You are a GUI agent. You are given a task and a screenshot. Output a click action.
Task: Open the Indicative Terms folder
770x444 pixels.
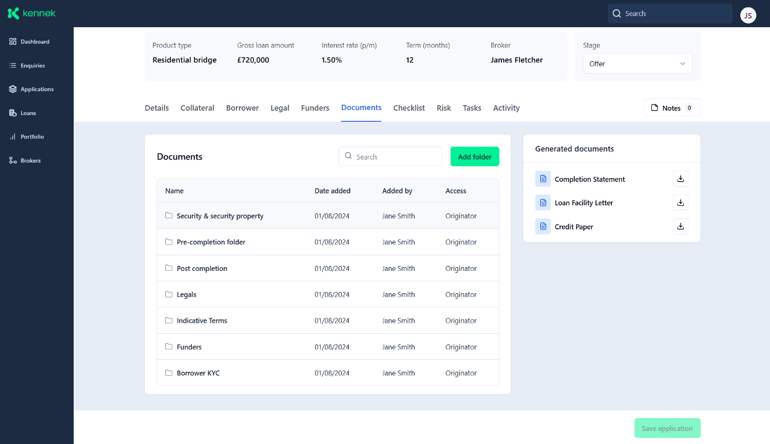coord(201,321)
